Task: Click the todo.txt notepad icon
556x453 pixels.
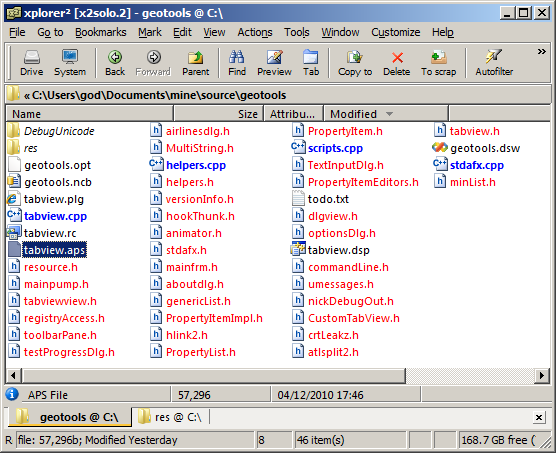Action: click(x=298, y=198)
